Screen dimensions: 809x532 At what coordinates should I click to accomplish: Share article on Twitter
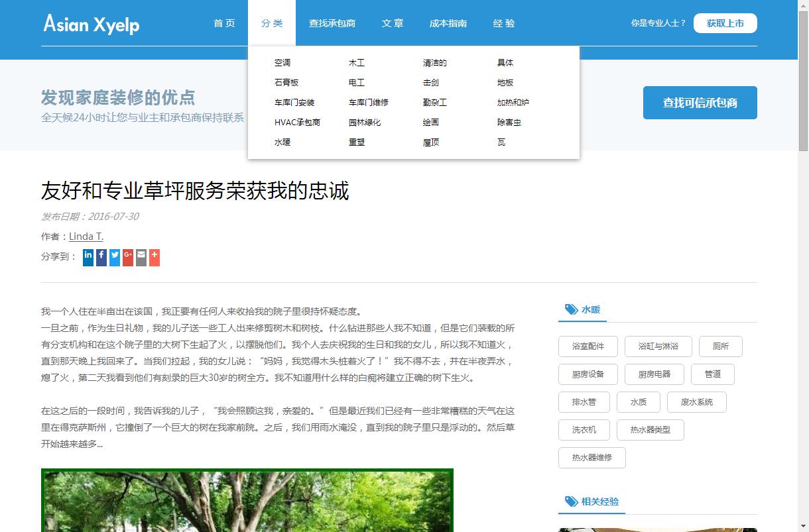click(115, 257)
